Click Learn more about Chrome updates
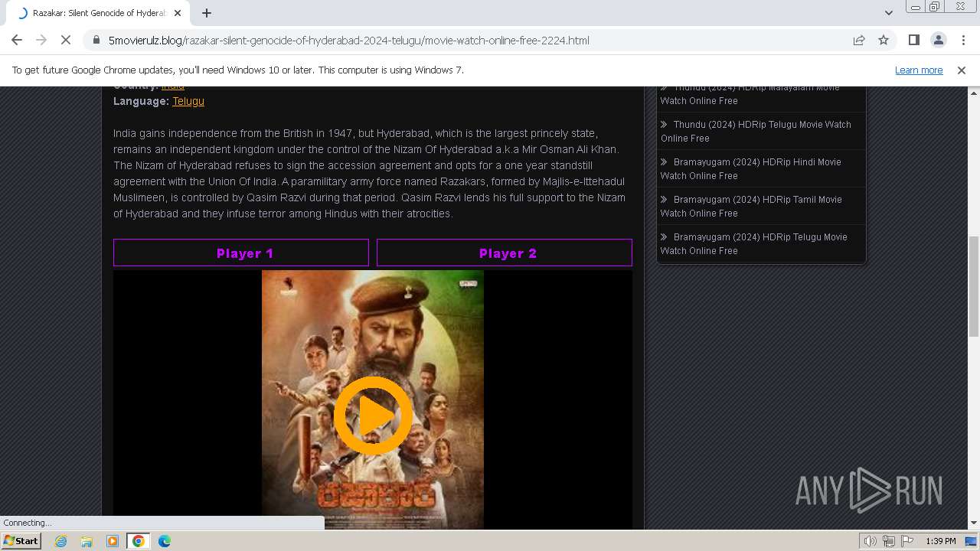Viewport: 980px width, 551px height. point(919,70)
